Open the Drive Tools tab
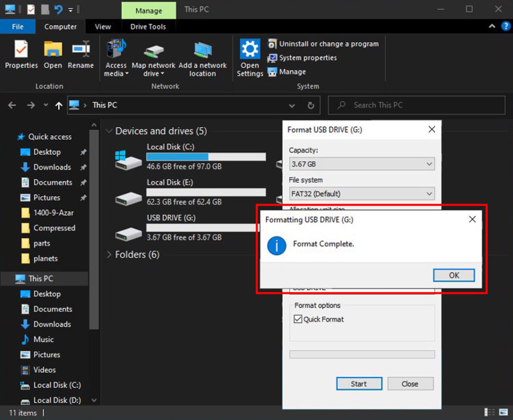Image resolution: width=513 pixels, height=420 pixels. coord(148,27)
